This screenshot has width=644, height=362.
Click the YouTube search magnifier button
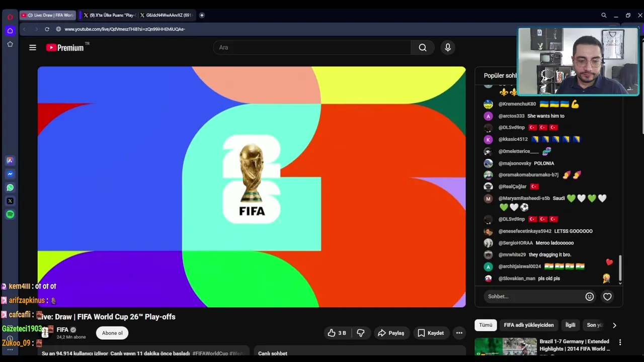[423, 47]
